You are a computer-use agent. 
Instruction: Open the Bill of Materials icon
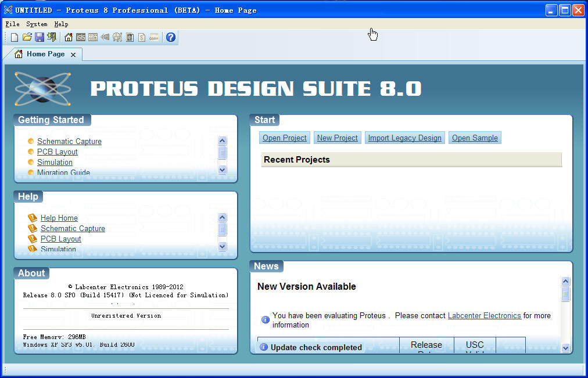(141, 37)
